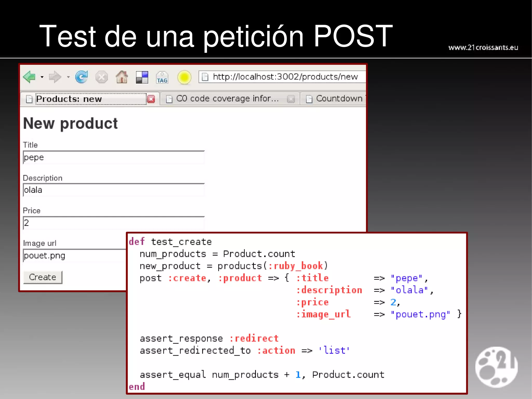Click the www.21croissants.eu text
Image resolution: width=532 pixels, height=399 pixels.
point(483,48)
